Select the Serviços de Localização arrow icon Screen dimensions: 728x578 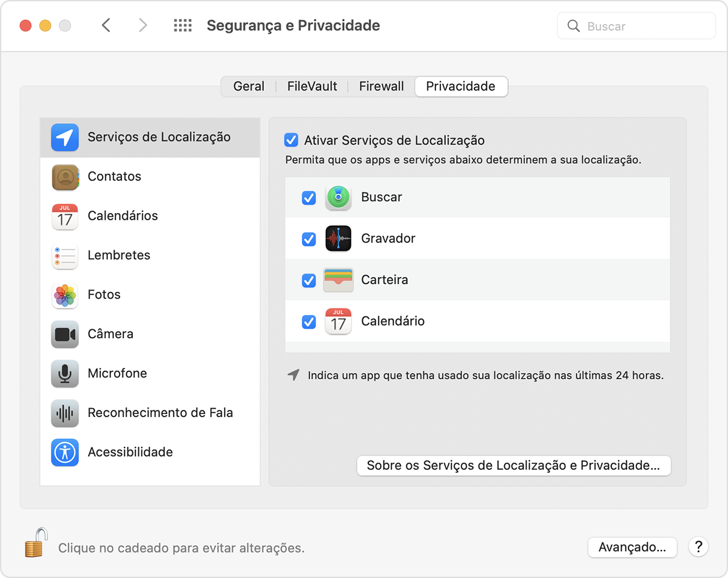pos(65,137)
